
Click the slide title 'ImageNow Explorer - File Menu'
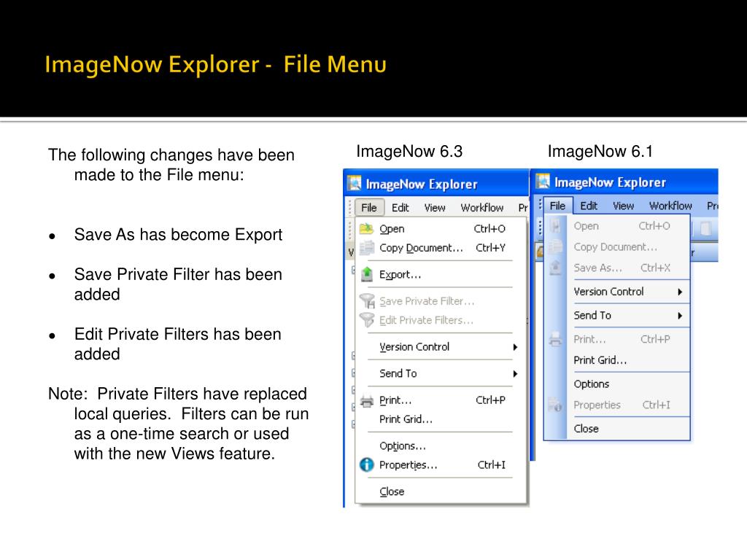point(215,65)
